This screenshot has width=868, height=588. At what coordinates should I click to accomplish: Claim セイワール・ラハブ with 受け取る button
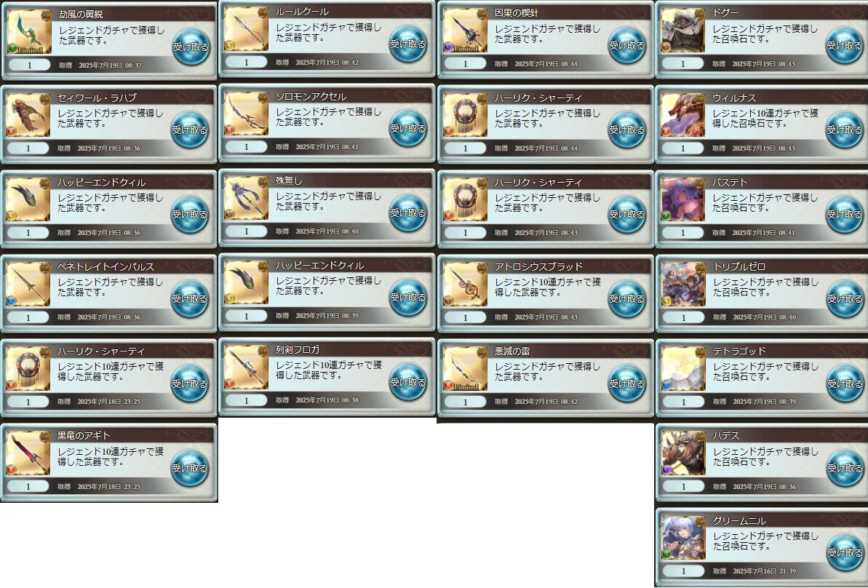[x=189, y=130]
